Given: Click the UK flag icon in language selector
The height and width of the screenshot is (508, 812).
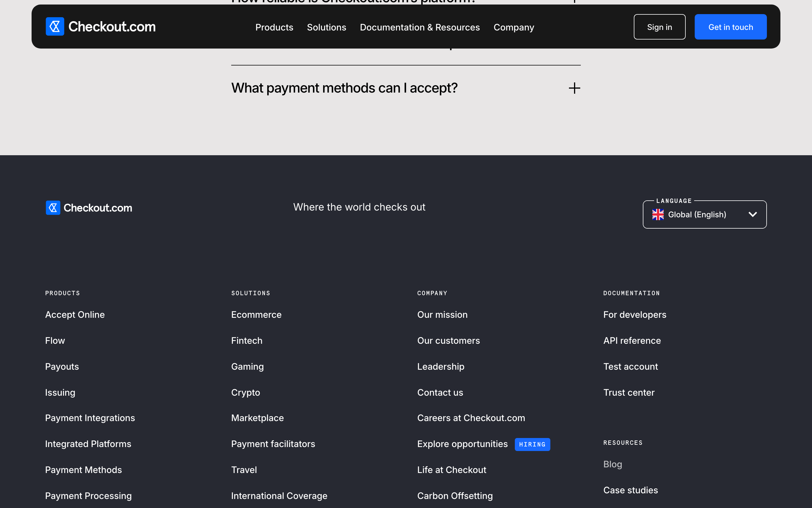Looking at the screenshot, I should point(658,214).
